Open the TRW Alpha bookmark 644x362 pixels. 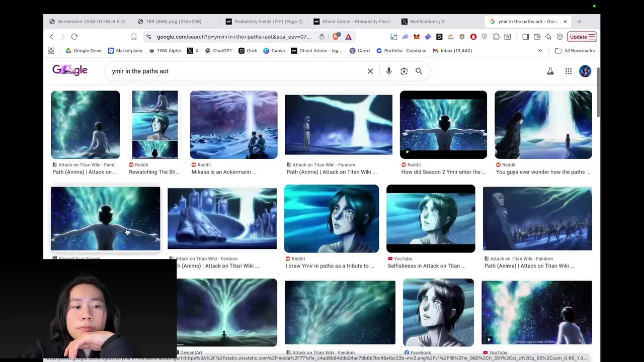click(165, 51)
